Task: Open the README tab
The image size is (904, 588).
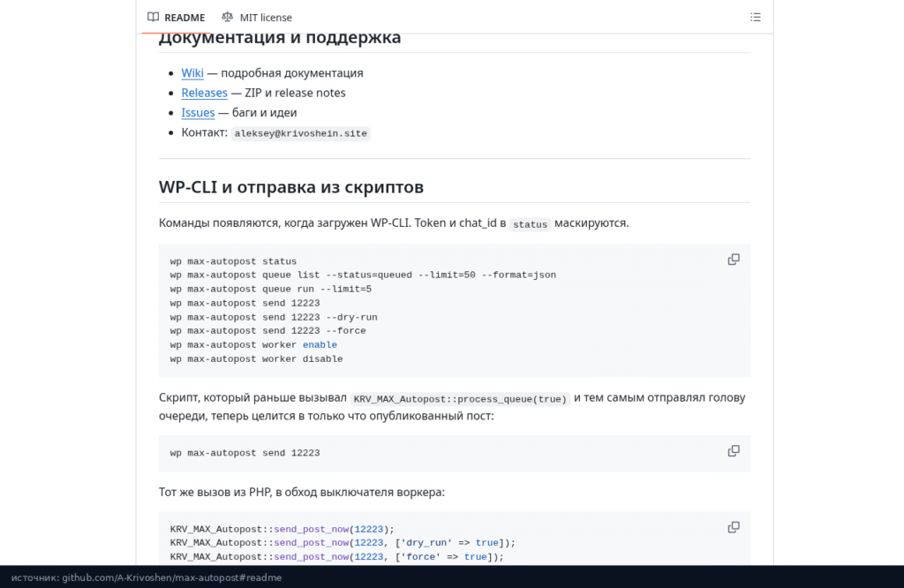Action: coord(176,18)
